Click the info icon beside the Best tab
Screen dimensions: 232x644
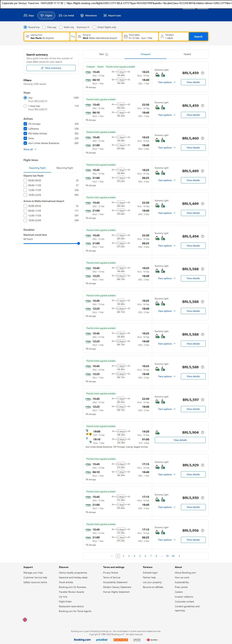(107, 55)
